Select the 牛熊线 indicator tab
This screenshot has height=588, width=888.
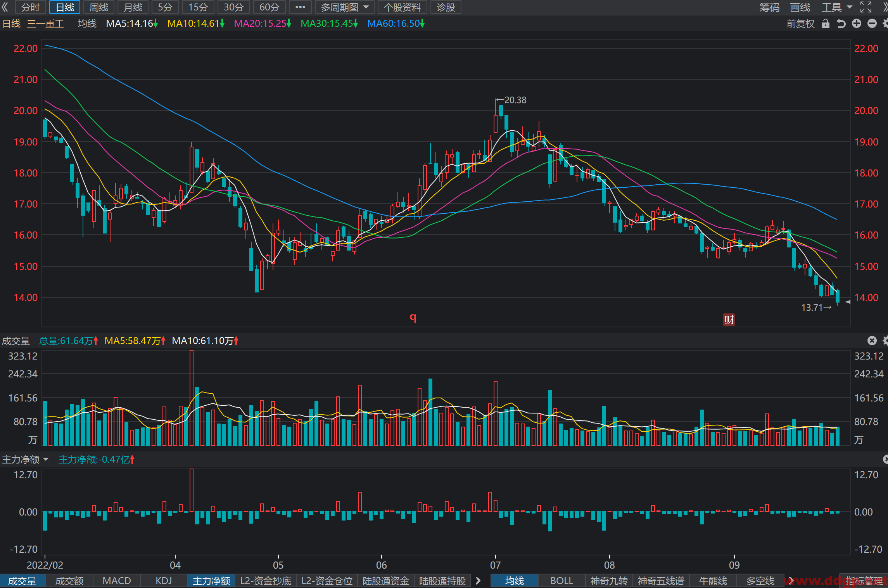pyautogui.click(x=713, y=581)
